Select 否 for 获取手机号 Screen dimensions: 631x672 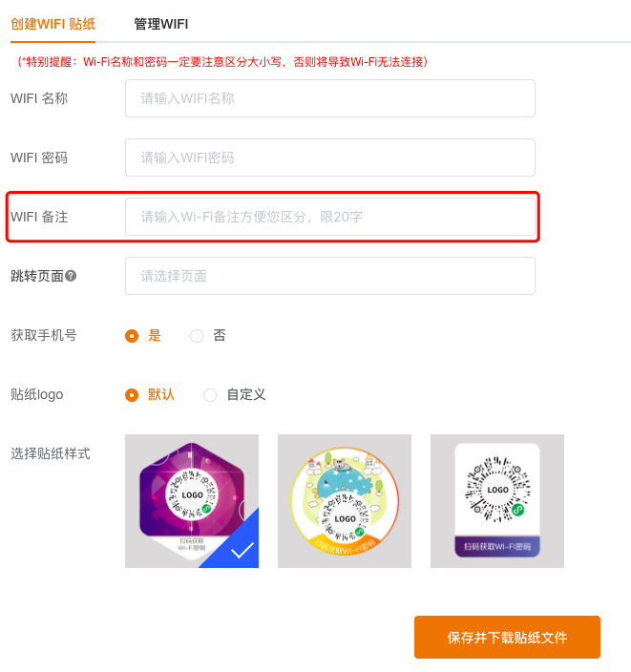(x=197, y=336)
